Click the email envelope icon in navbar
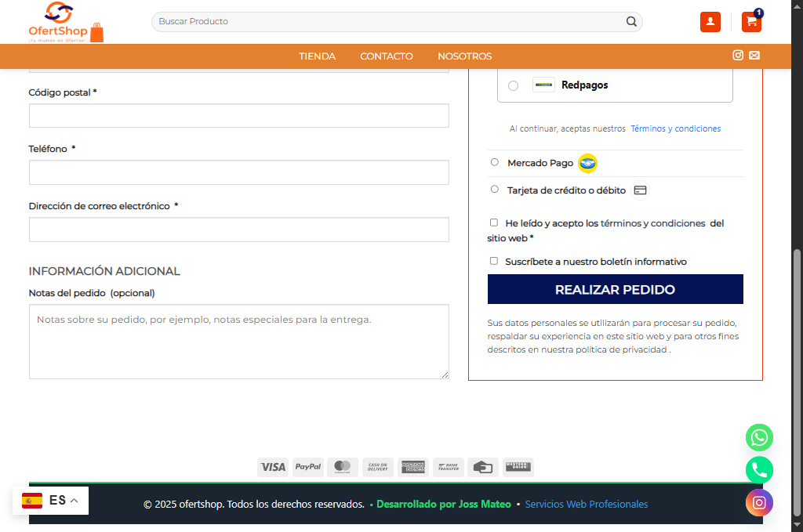Image resolution: width=803 pixels, height=532 pixels. point(754,55)
